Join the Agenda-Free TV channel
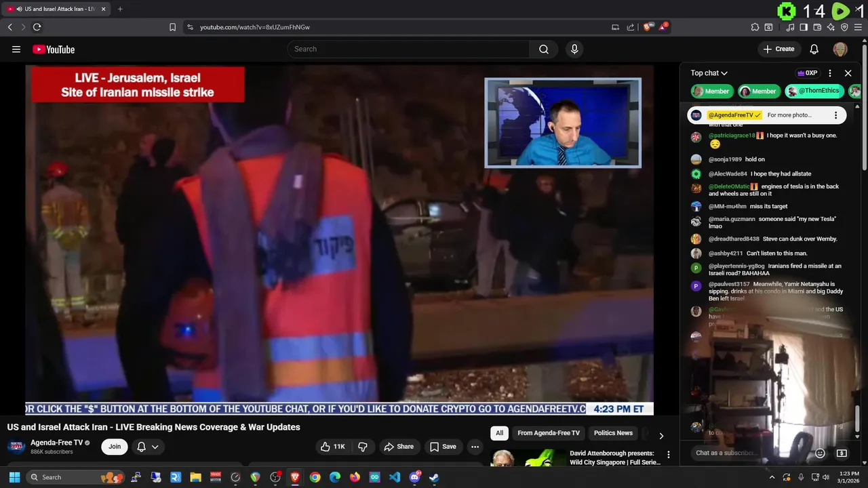The width and height of the screenshot is (868, 488). [x=115, y=447]
